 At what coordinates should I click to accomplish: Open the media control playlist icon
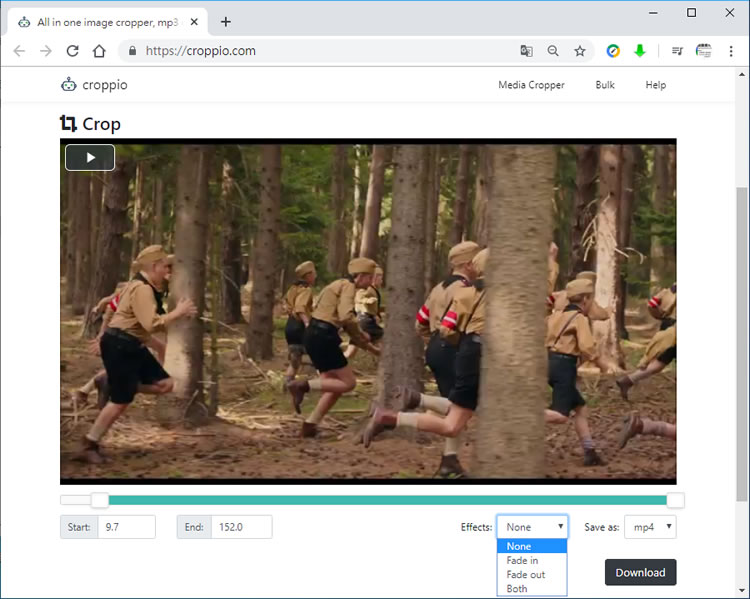(x=677, y=51)
